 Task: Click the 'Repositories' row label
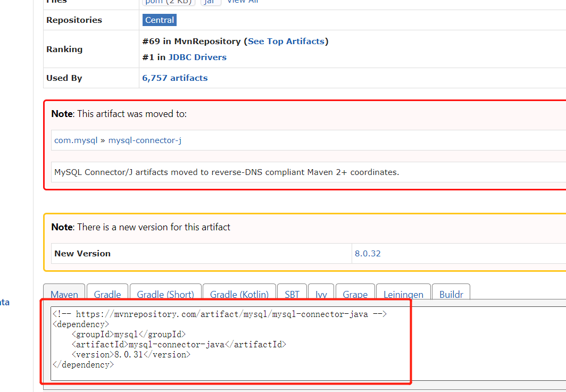click(x=74, y=20)
